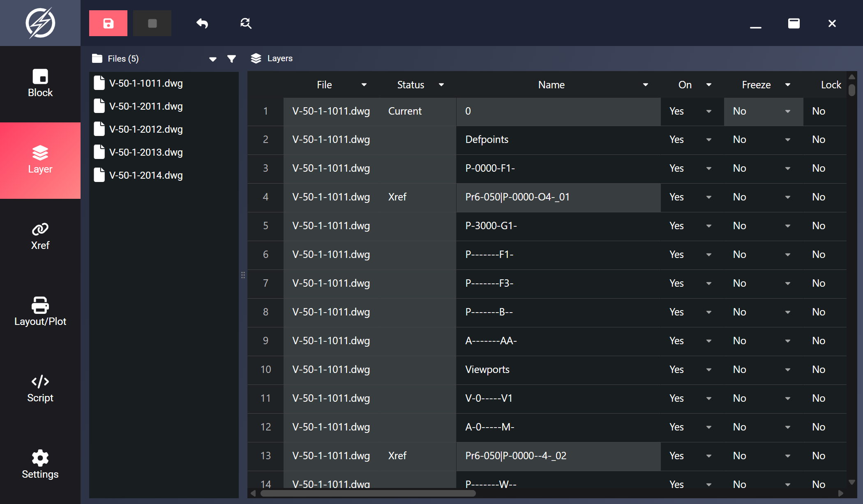Click row number 7 in layers table
This screenshot has width=863, height=504.
coord(265,283)
